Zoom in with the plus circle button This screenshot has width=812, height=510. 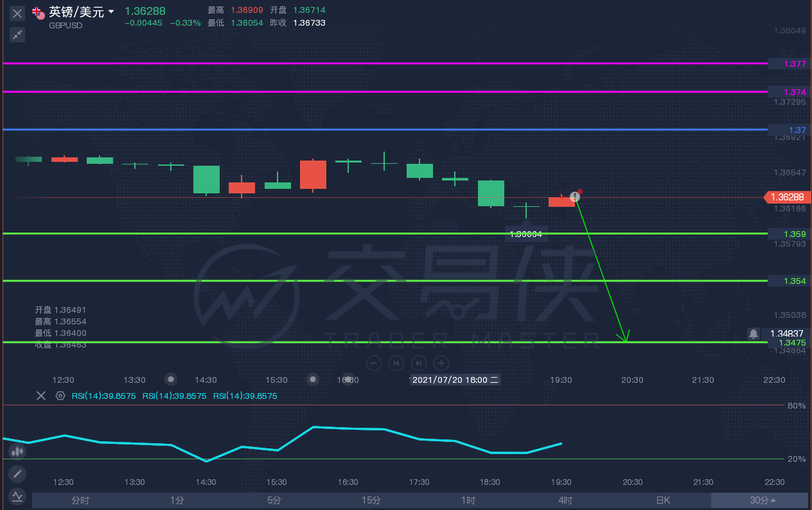click(441, 363)
